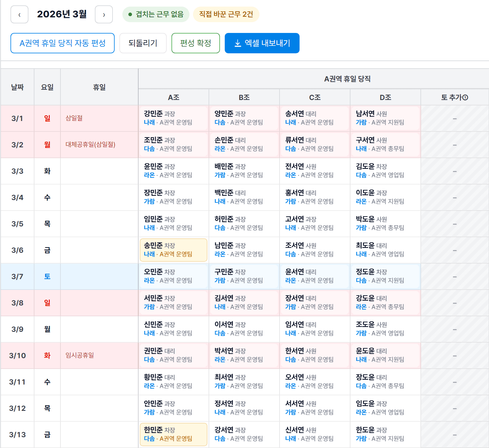Viewport: 489px width, 448px height.
Task: Click the 겹치는 근무 없음 status badge
Action: (156, 14)
